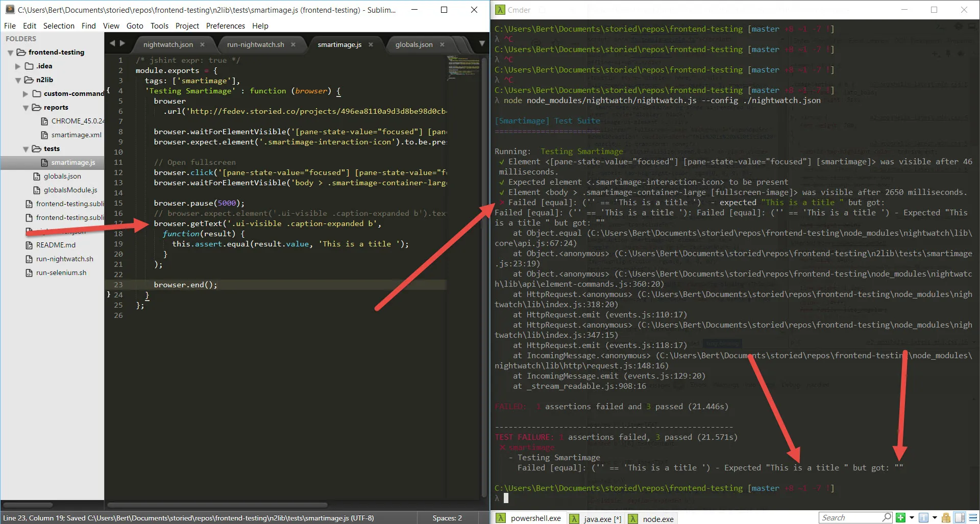This screenshot has width=980, height=524.
Task: Open the Preferences menu
Action: 226,26
